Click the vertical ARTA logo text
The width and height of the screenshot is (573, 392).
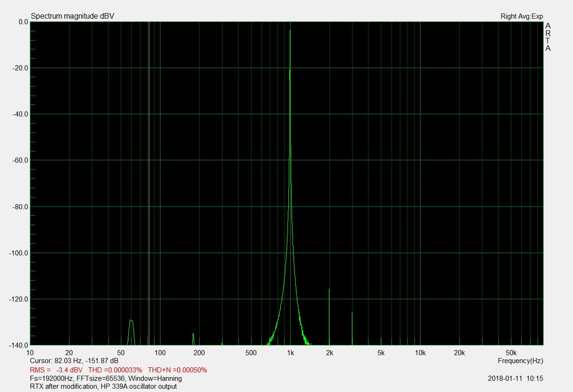pos(548,37)
